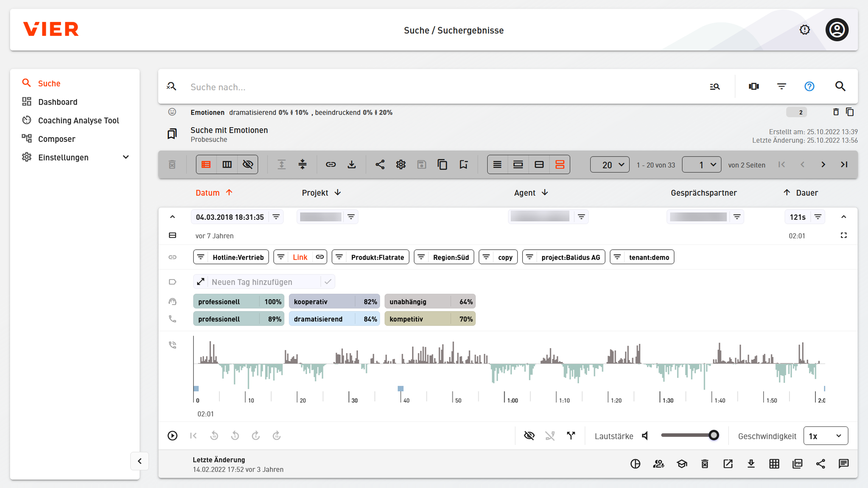The image size is (868, 488).
Task: Click the Link tag button
Action: pyautogui.click(x=300, y=257)
